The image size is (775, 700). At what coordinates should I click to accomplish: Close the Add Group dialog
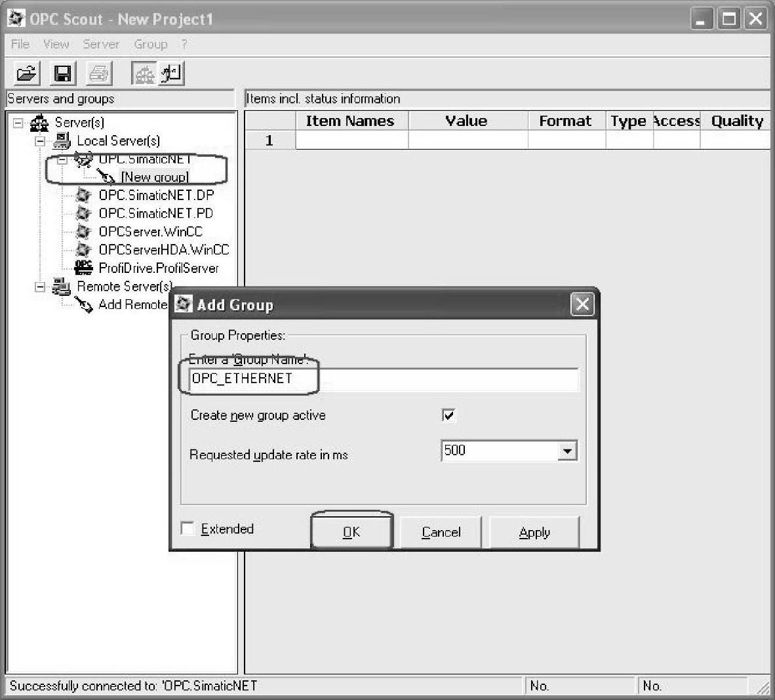click(582, 304)
